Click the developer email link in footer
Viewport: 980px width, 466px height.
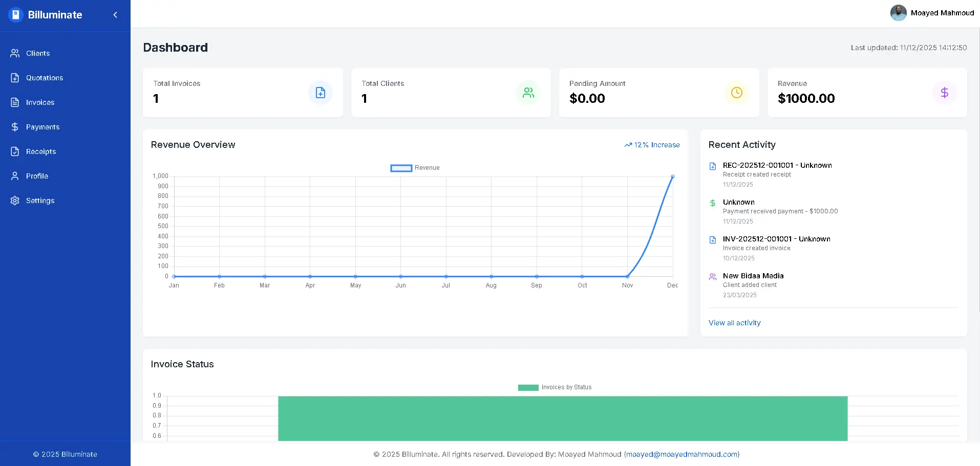click(681, 454)
